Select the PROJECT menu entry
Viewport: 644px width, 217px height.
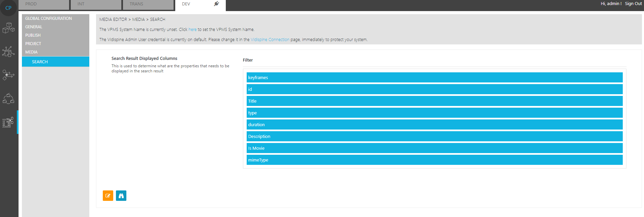(x=33, y=44)
